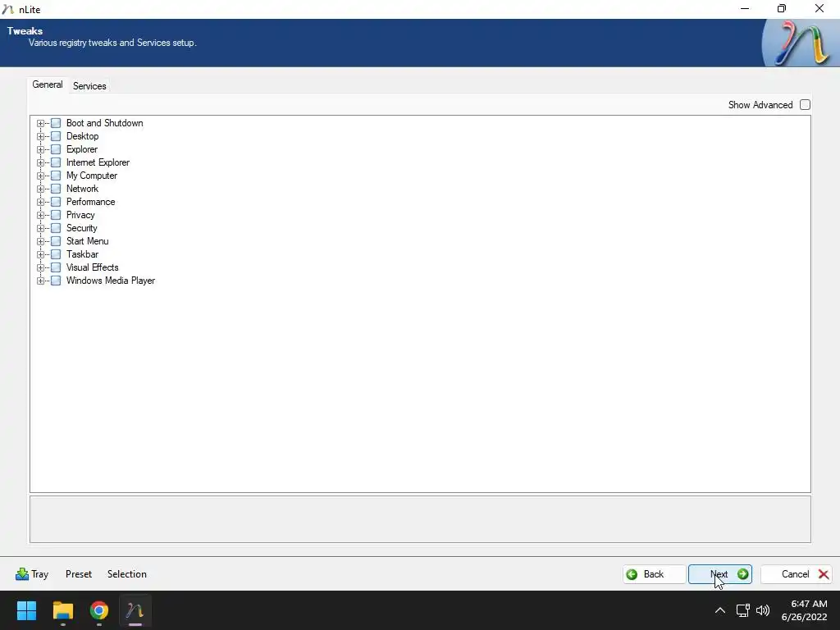This screenshot has height=630, width=840.
Task: Expand the Desktop tree node
Action: point(40,136)
